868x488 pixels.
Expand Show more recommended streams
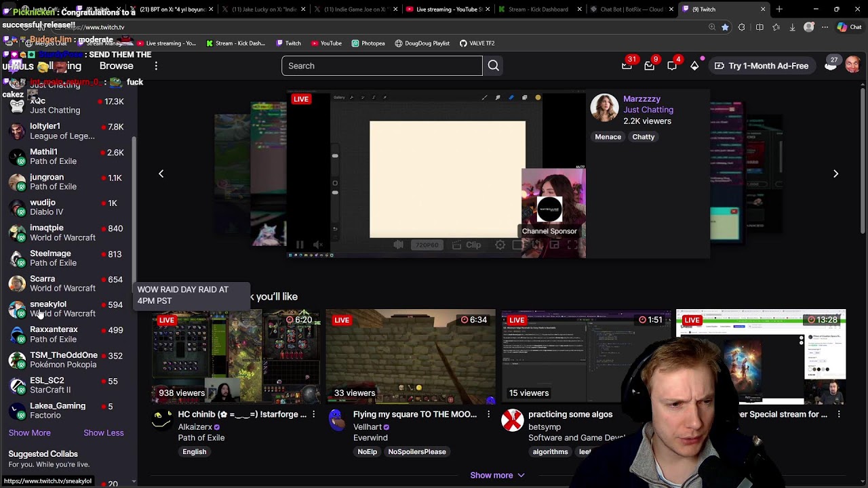497,475
